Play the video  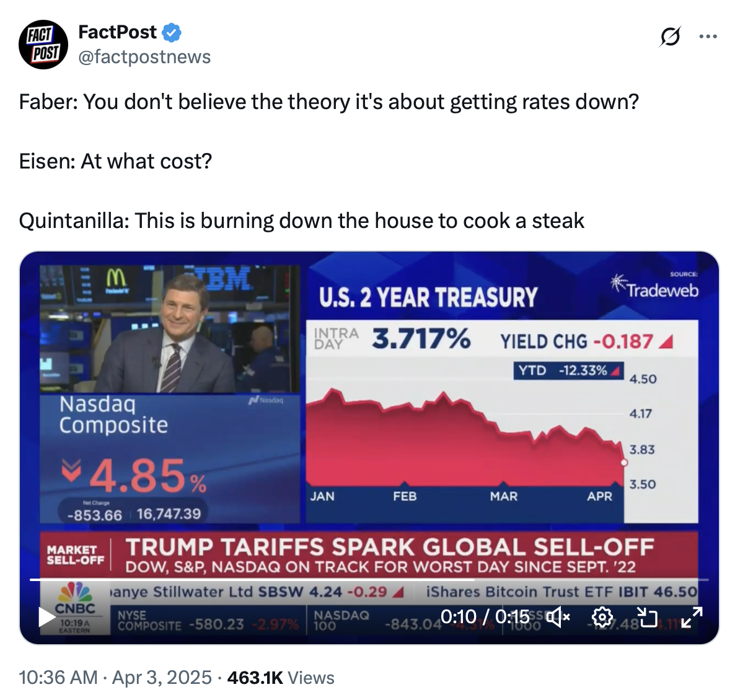coord(47,616)
